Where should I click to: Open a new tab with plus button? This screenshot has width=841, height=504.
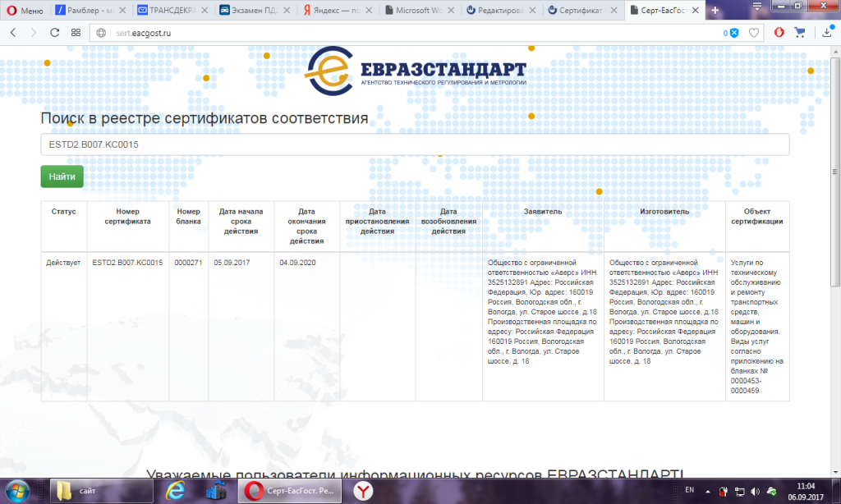pyautogui.click(x=715, y=10)
